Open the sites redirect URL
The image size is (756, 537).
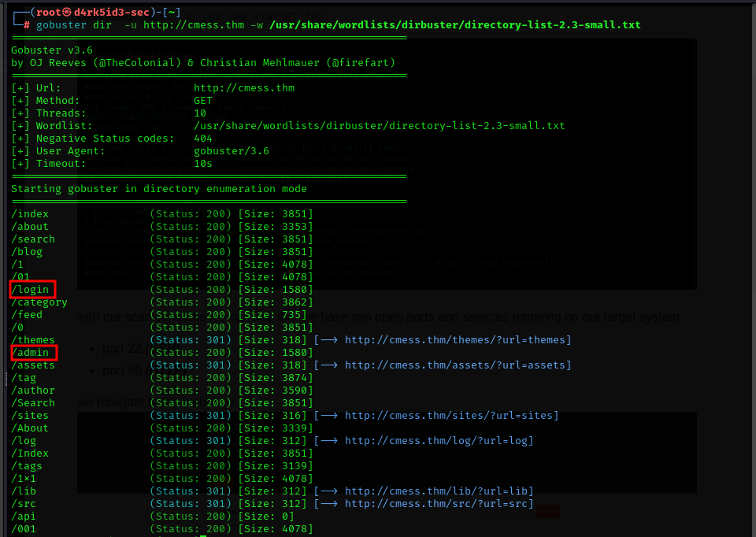(x=451, y=416)
